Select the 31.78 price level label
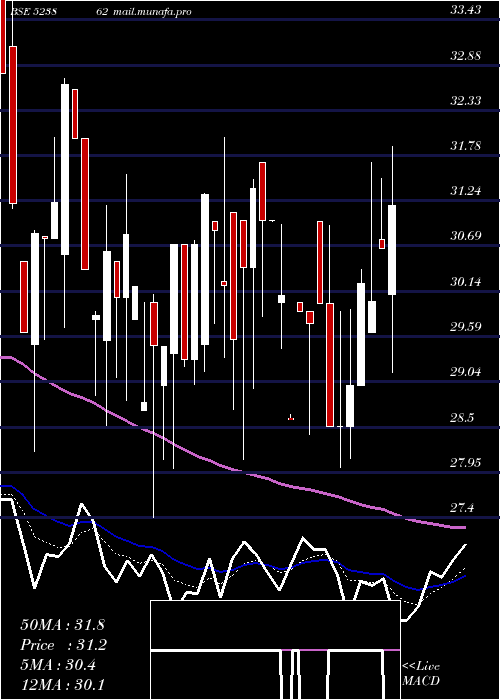Viewport: 500px width, 700px height. 466,146
